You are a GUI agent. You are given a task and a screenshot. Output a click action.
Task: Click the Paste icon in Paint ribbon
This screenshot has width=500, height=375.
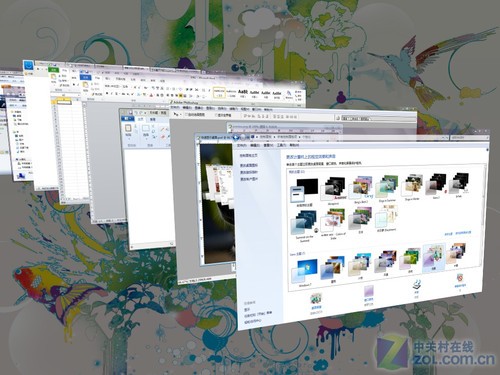(128, 129)
